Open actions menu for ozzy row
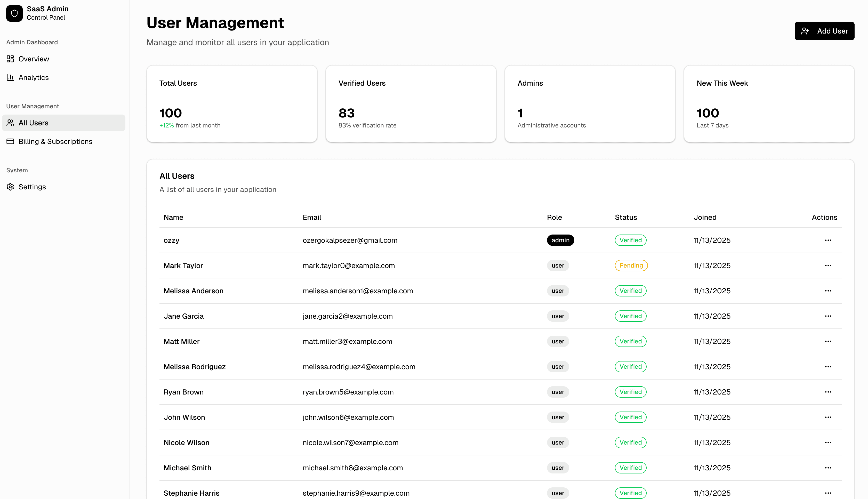The height and width of the screenshot is (499, 868). (x=828, y=240)
